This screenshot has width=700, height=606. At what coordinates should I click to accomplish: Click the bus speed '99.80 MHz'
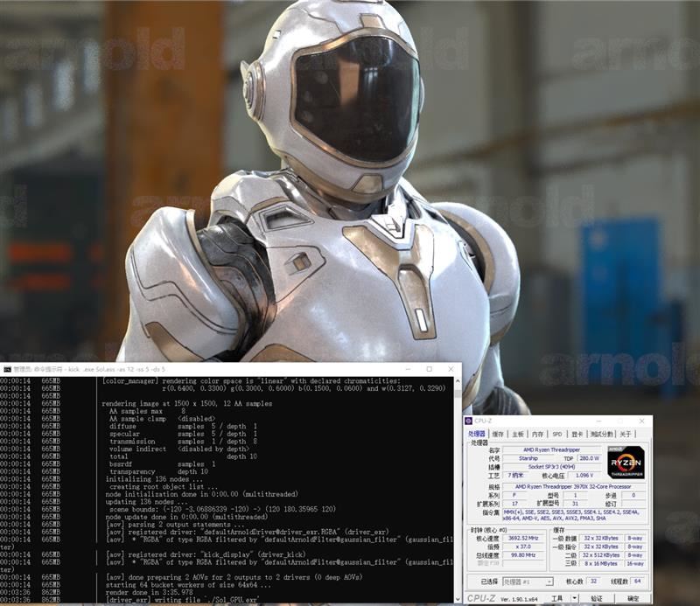[523, 555]
